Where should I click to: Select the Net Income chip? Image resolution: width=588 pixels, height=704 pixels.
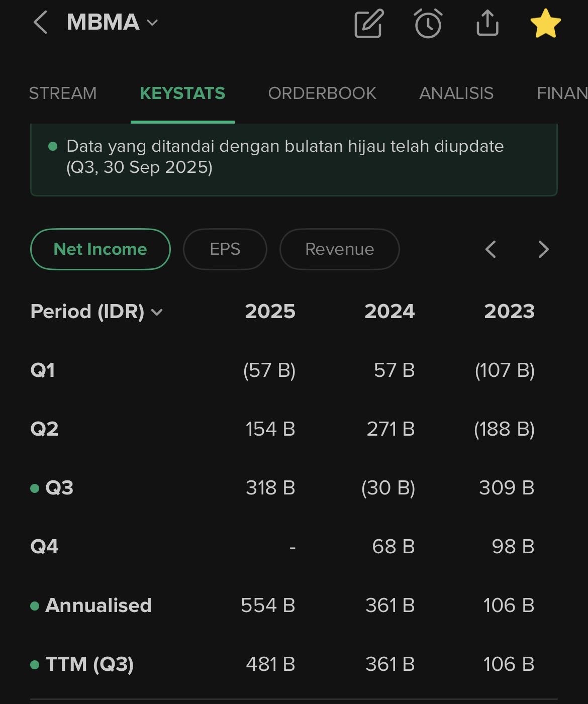(101, 249)
